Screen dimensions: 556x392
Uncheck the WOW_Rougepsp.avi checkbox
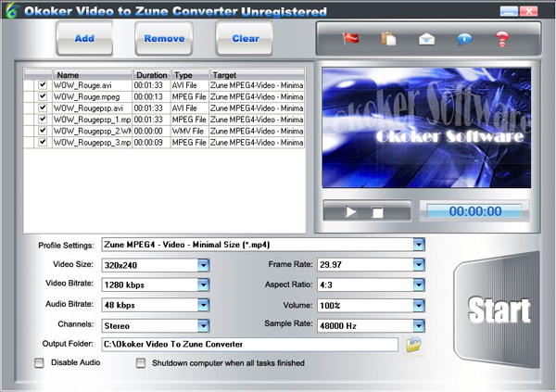[x=43, y=107]
